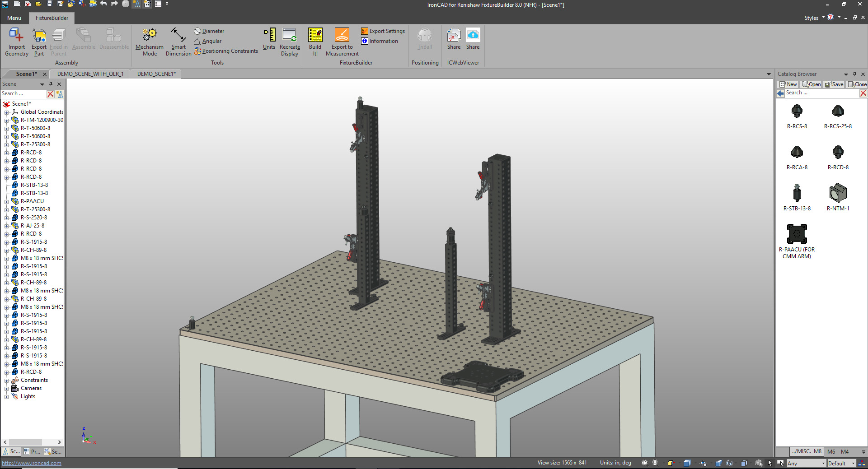Click the Build It! icon
This screenshot has height=469, width=868.
tap(315, 35)
